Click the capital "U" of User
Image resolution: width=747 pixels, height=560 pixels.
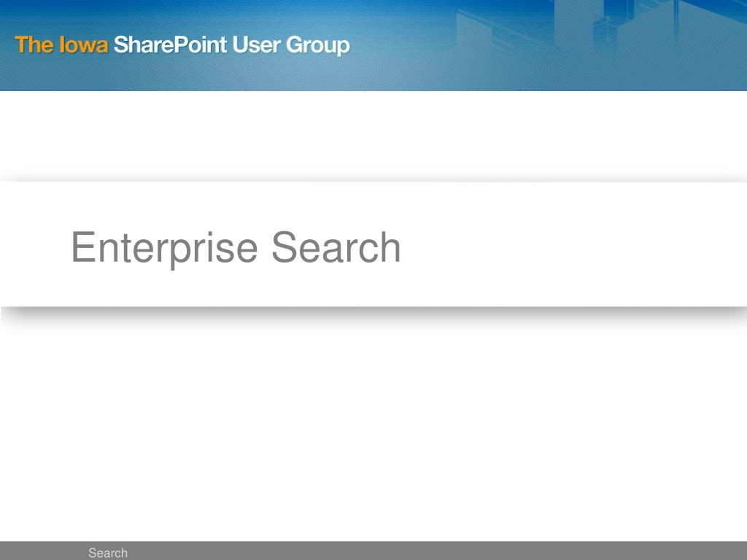click(x=240, y=44)
